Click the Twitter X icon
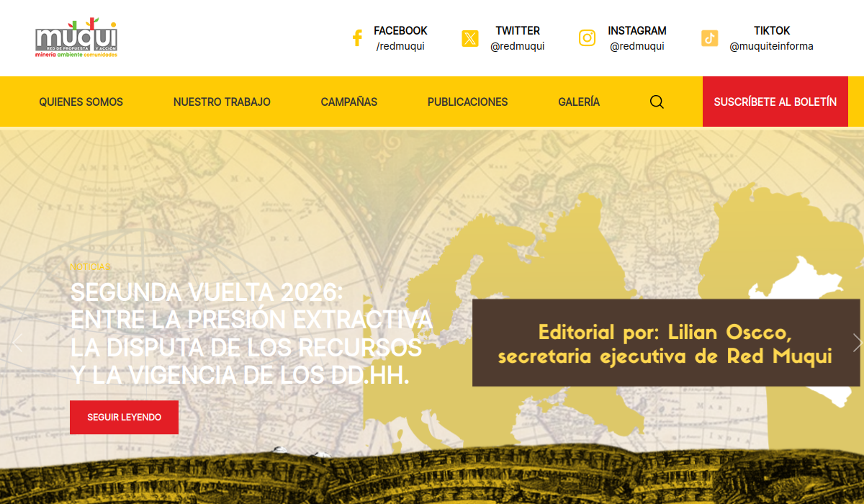 (x=470, y=38)
